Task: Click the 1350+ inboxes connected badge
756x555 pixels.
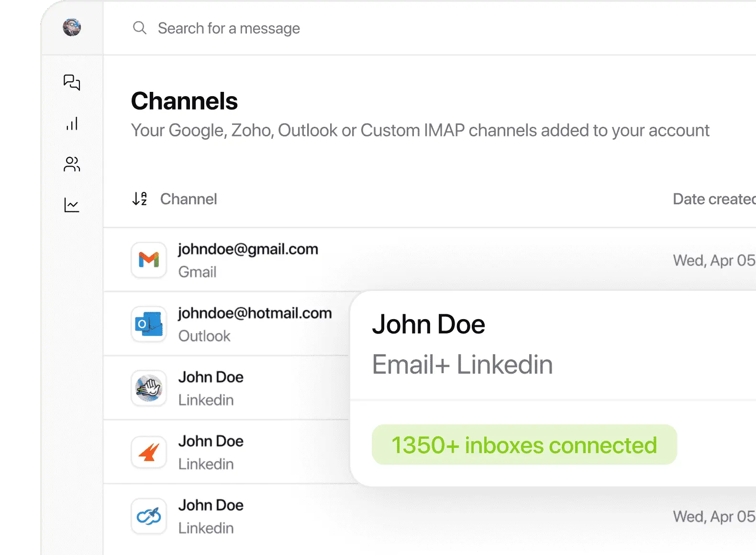Action: (x=524, y=445)
